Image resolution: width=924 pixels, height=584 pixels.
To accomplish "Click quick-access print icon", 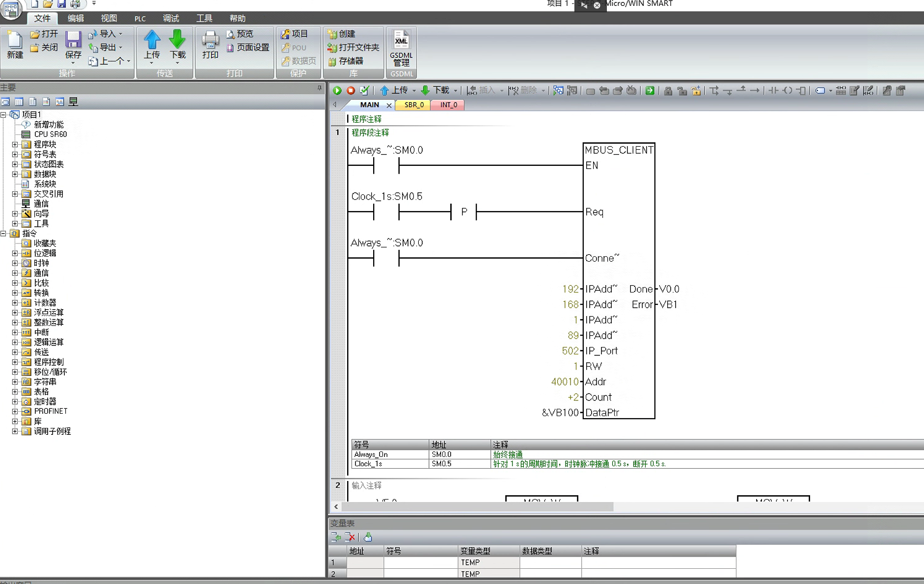I will [75, 4].
